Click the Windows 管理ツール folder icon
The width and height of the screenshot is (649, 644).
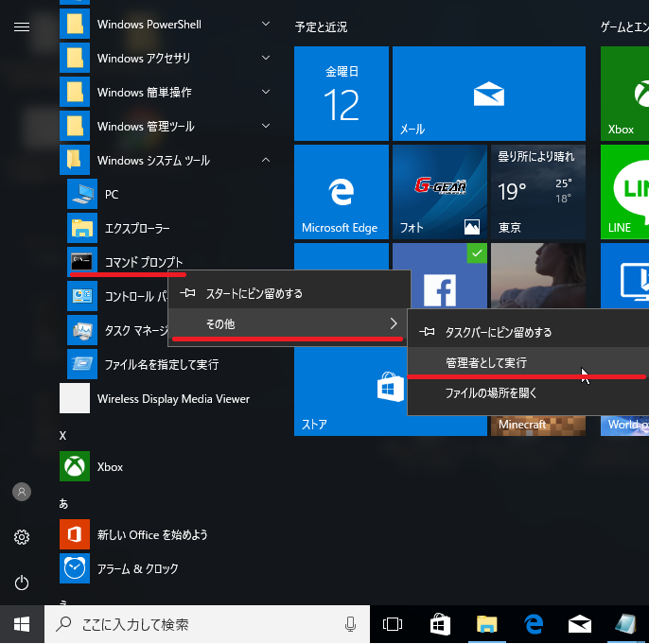click(x=75, y=126)
